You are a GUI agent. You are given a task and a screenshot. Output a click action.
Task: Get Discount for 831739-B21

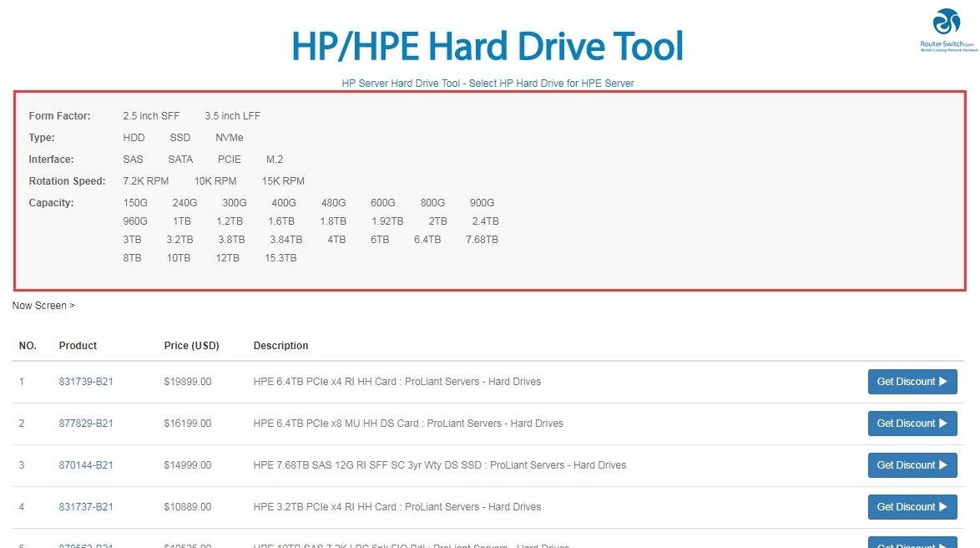pyautogui.click(x=912, y=382)
